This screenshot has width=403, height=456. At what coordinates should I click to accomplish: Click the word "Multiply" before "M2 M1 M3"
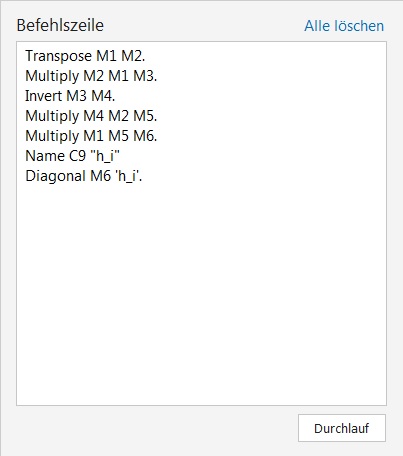52,76
